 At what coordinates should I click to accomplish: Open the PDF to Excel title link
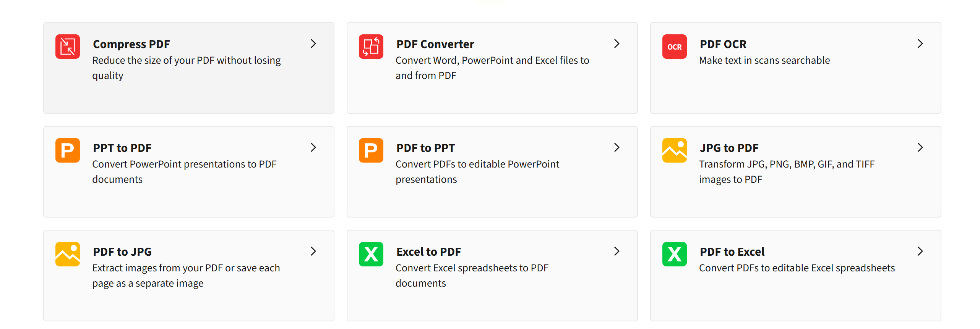pyautogui.click(x=732, y=252)
